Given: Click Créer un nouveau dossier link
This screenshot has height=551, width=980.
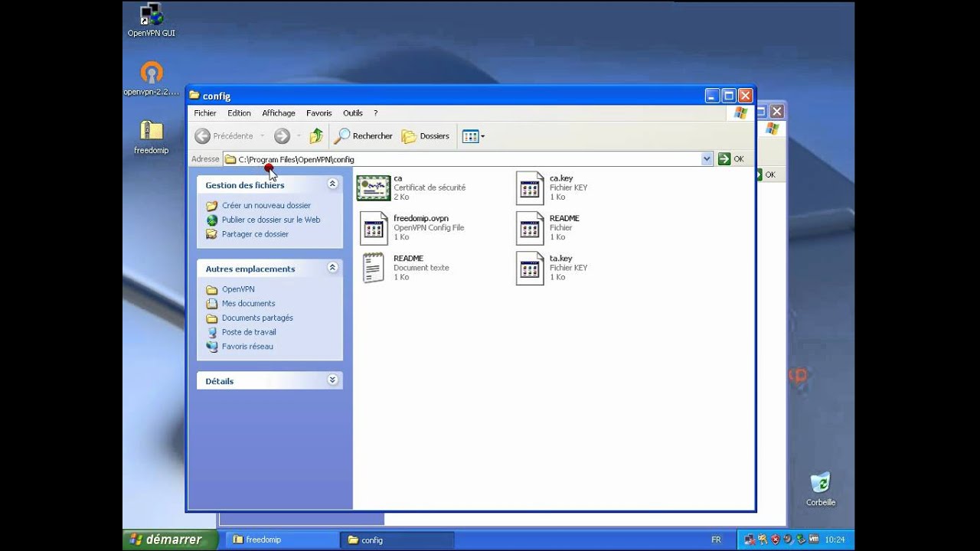Looking at the screenshot, I should click(266, 205).
